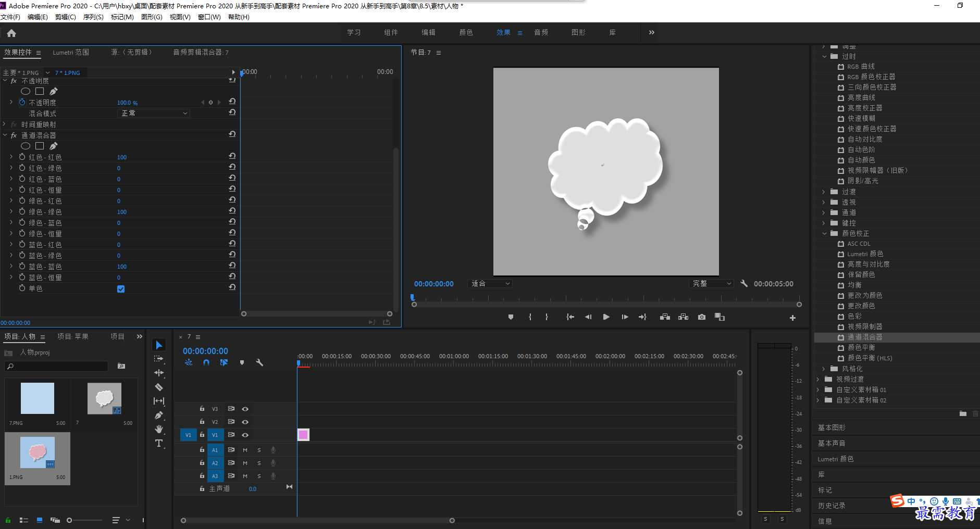Select the Type tool
The width and height of the screenshot is (980, 529).
(x=159, y=443)
